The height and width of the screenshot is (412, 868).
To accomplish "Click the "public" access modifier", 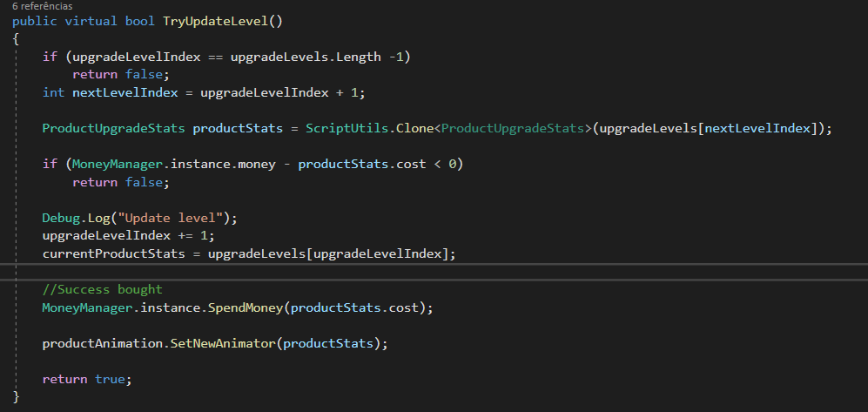I will point(34,21).
